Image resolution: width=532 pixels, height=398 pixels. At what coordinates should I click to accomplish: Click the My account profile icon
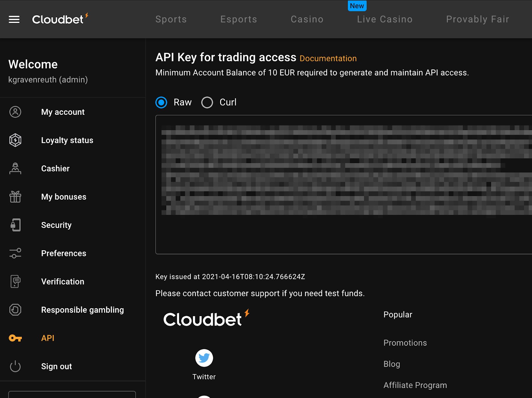pos(15,112)
